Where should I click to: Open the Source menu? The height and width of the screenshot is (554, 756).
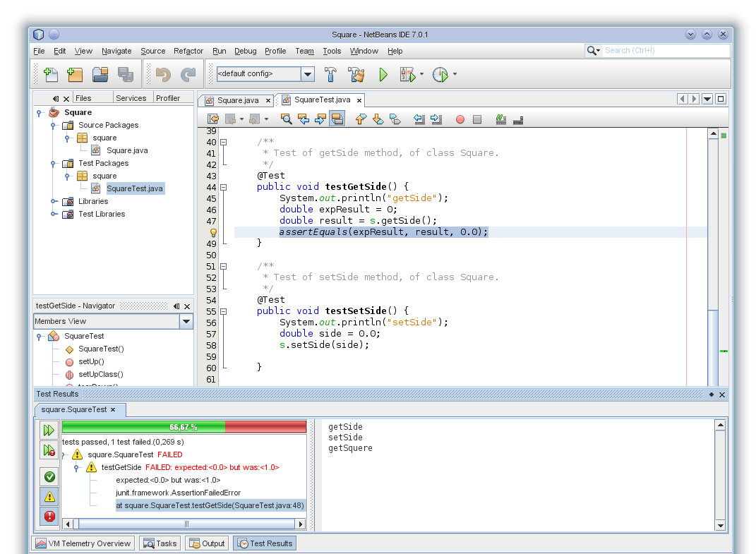[x=153, y=51]
